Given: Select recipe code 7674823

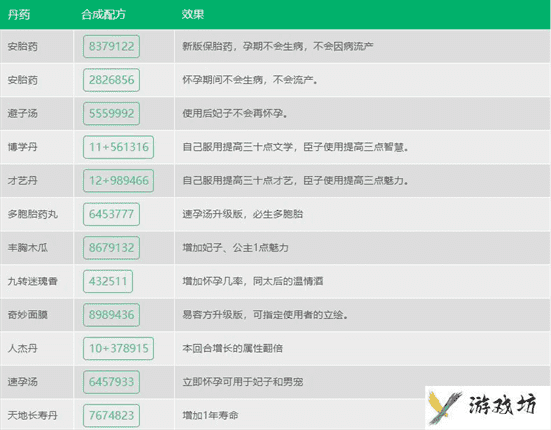Looking at the screenshot, I should pos(111,416).
